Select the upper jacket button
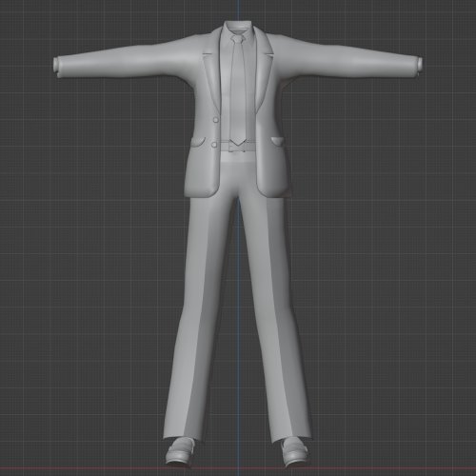This screenshot has width=476, height=476. 216,120
